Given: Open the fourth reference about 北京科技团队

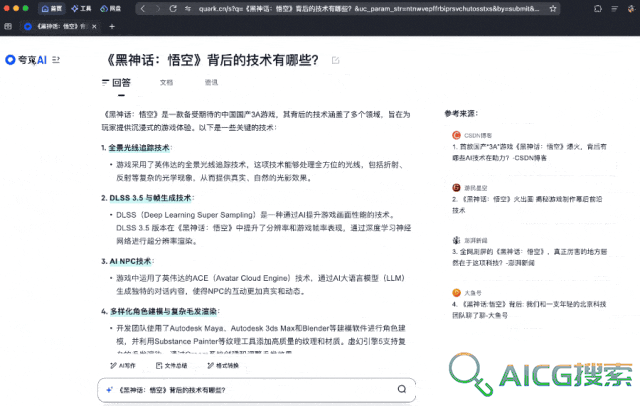Looking at the screenshot, I should click(529, 310).
